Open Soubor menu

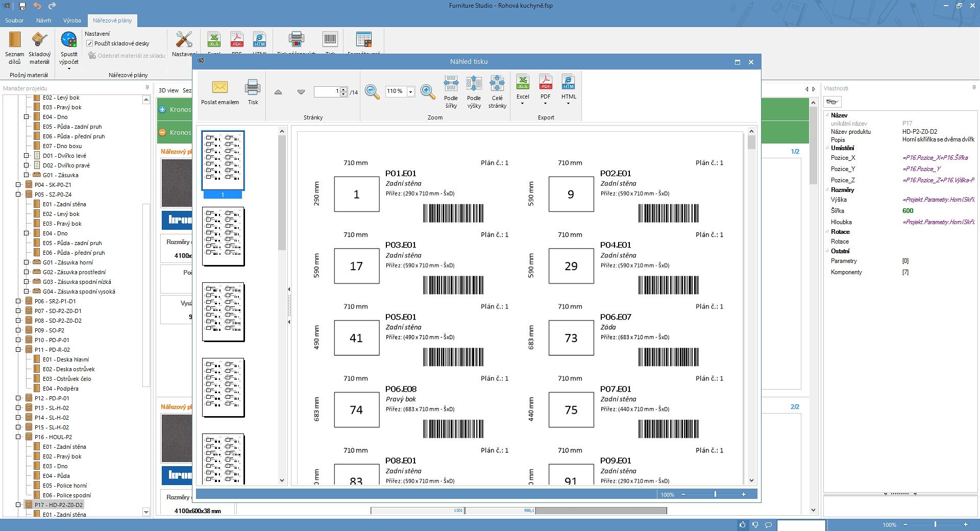point(14,20)
